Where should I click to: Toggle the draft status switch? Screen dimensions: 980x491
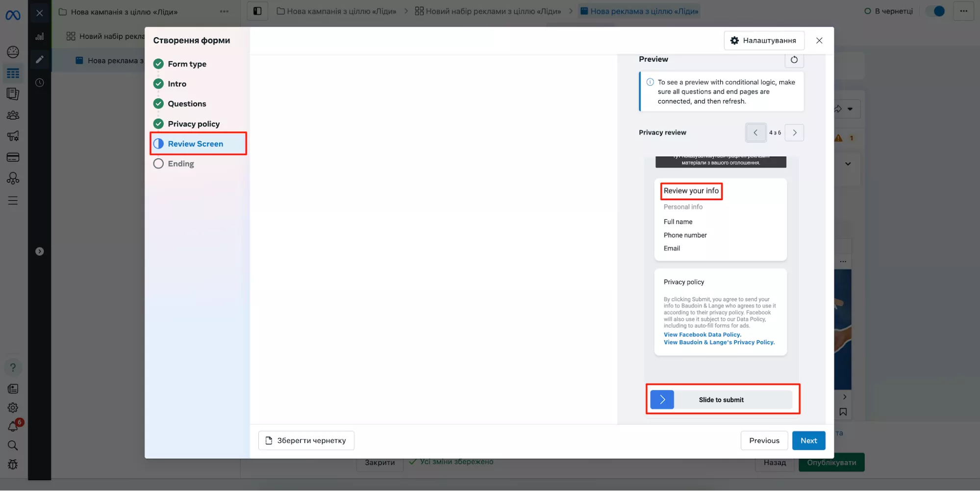point(935,11)
